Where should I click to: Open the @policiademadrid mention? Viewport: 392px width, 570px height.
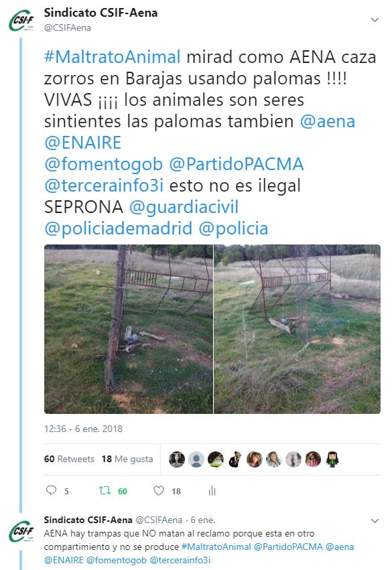point(118,228)
